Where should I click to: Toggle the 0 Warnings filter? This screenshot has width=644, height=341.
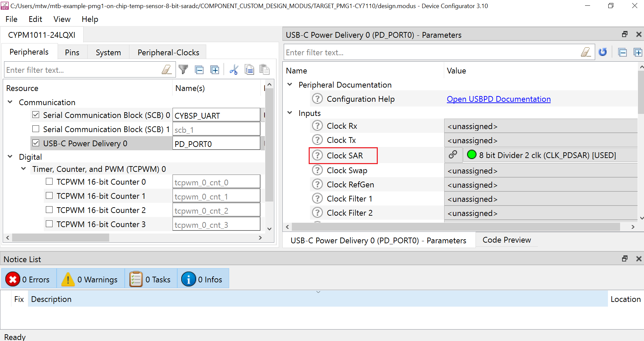[x=90, y=279]
